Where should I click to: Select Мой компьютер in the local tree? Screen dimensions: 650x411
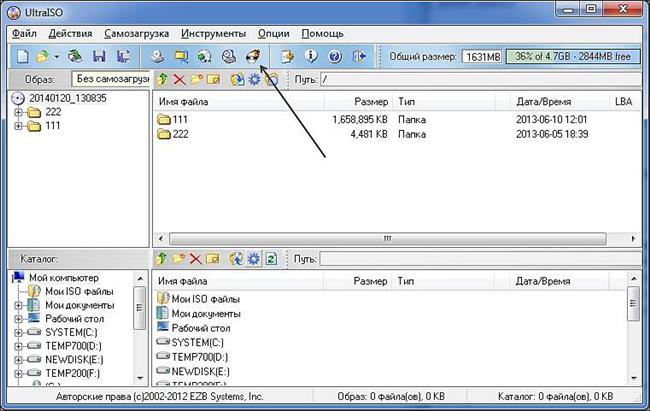pos(63,278)
